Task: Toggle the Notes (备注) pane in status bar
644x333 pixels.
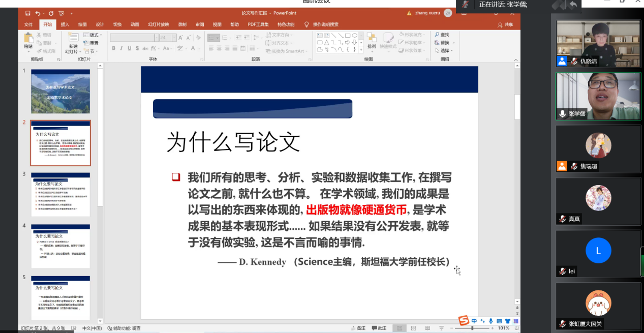Action: (x=358, y=328)
